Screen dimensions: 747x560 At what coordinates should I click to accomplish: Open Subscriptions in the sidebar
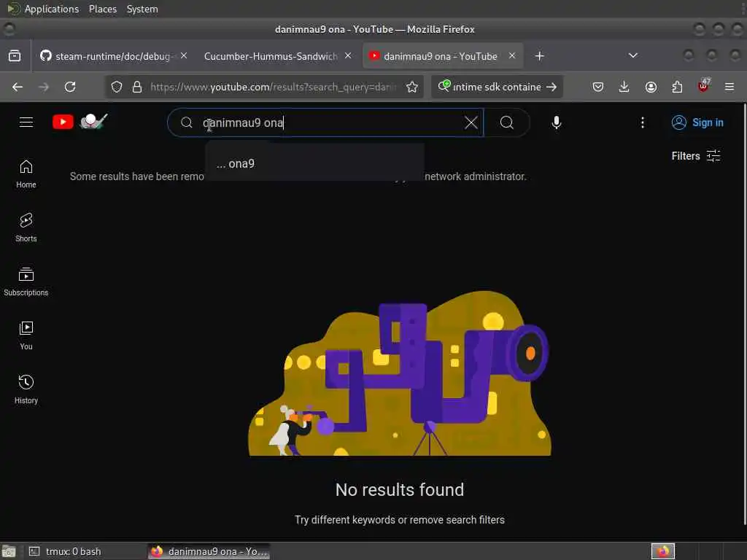click(26, 282)
